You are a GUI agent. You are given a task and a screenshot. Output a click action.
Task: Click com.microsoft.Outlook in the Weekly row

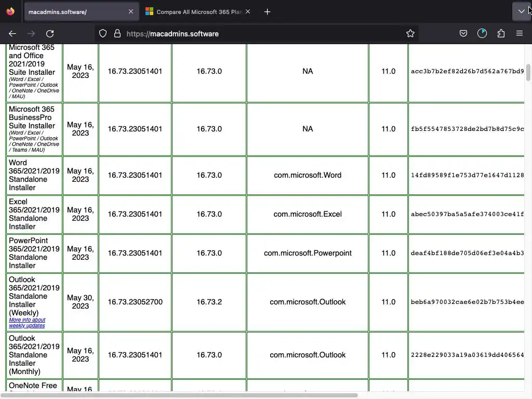point(308,302)
